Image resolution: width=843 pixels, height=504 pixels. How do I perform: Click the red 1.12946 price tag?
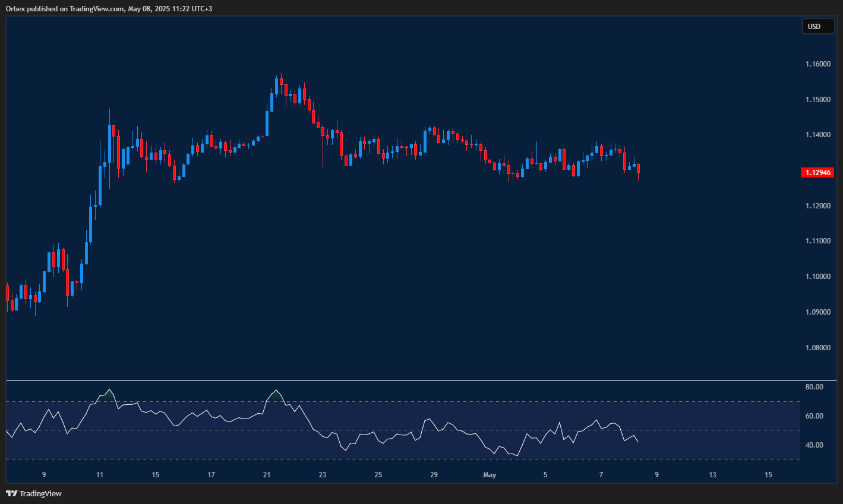(818, 172)
